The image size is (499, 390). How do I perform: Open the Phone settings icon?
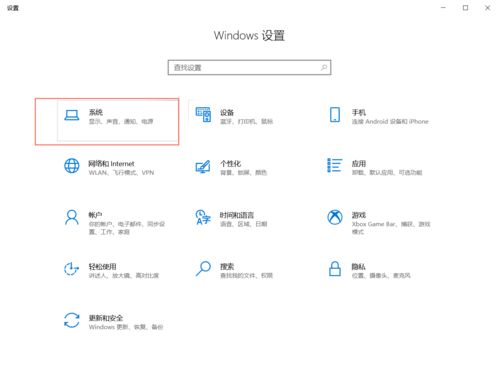tap(335, 115)
